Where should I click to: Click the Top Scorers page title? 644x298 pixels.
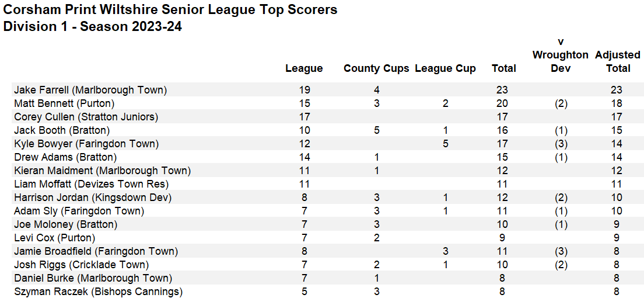(x=170, y=10)
